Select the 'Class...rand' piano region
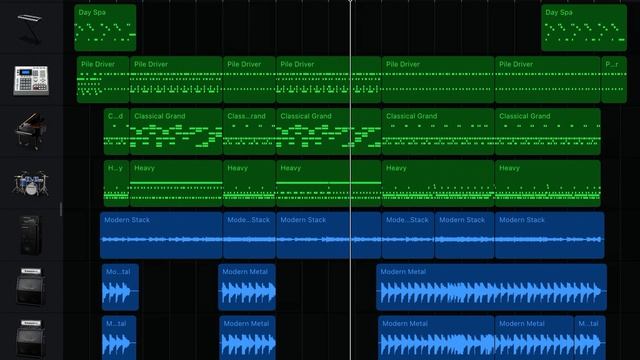Image resolution: width=640 pixels, height=360 pixels. point(249,131)
